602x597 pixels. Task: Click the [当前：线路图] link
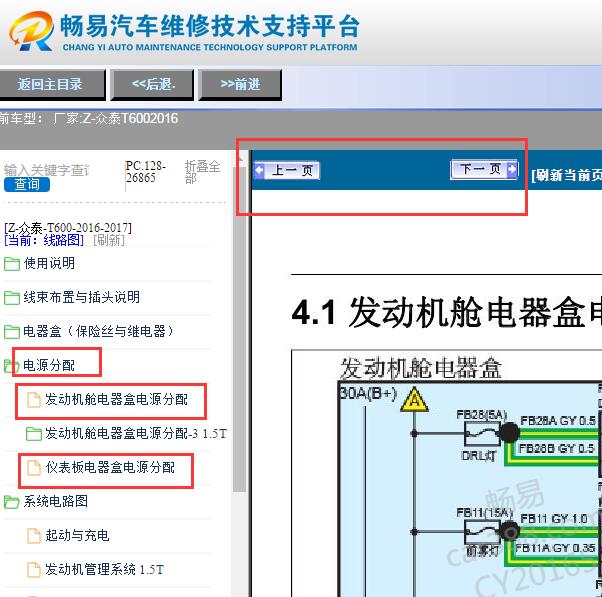click(44, 240)
